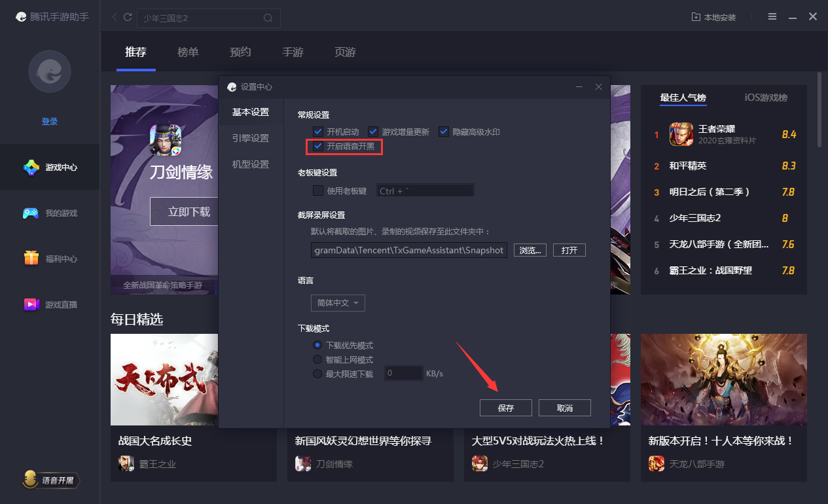Open 我的游戏 in the sidebar
828x504 pixels.
tap(49, 213)
